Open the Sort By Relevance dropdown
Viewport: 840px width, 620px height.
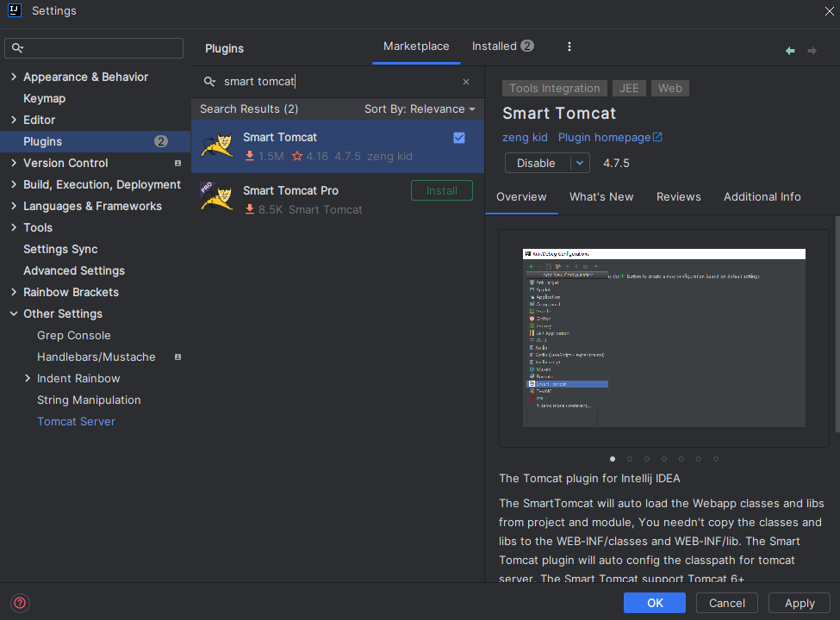click(x=420, y=109)
